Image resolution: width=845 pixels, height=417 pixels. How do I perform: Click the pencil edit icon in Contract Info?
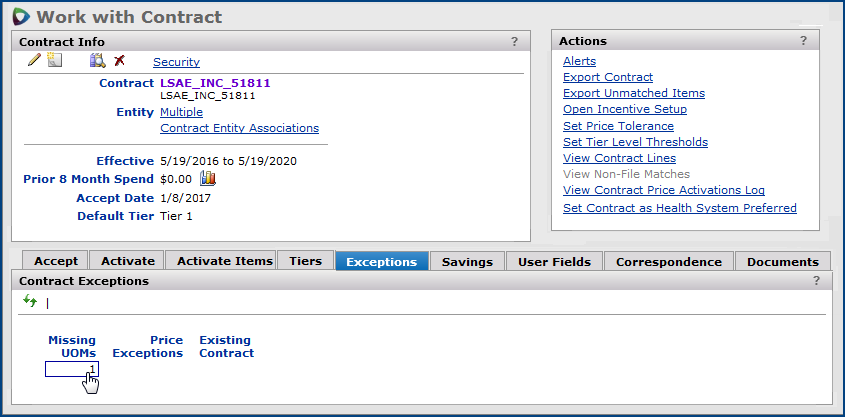point(34,61)
